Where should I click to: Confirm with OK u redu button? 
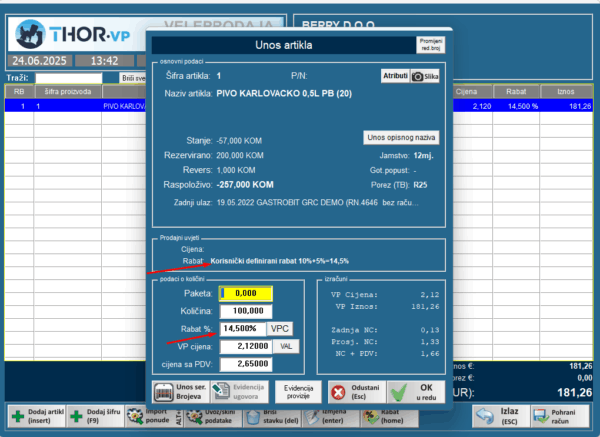pos(416,392)
